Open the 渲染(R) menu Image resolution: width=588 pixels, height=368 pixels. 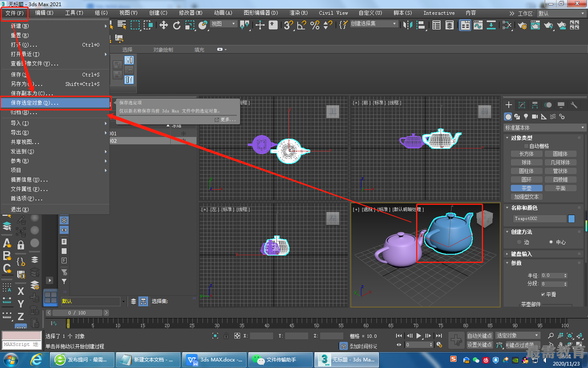(298, 13)
